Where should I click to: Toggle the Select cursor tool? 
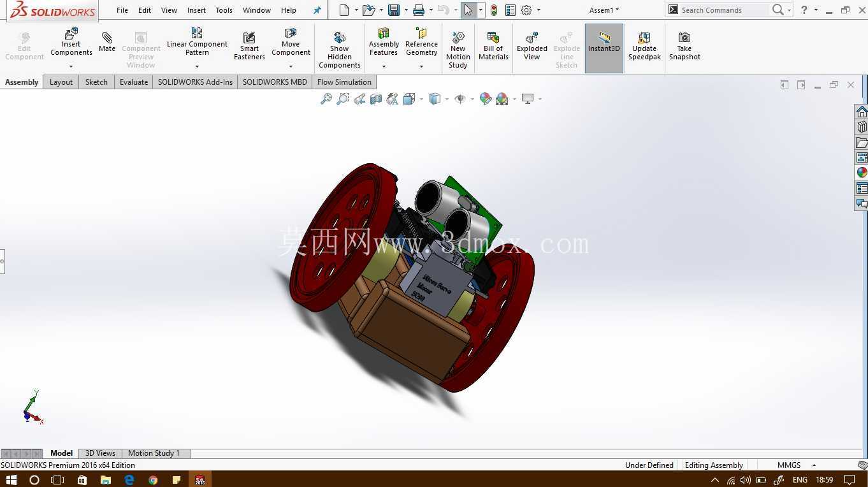coord(468,10)
